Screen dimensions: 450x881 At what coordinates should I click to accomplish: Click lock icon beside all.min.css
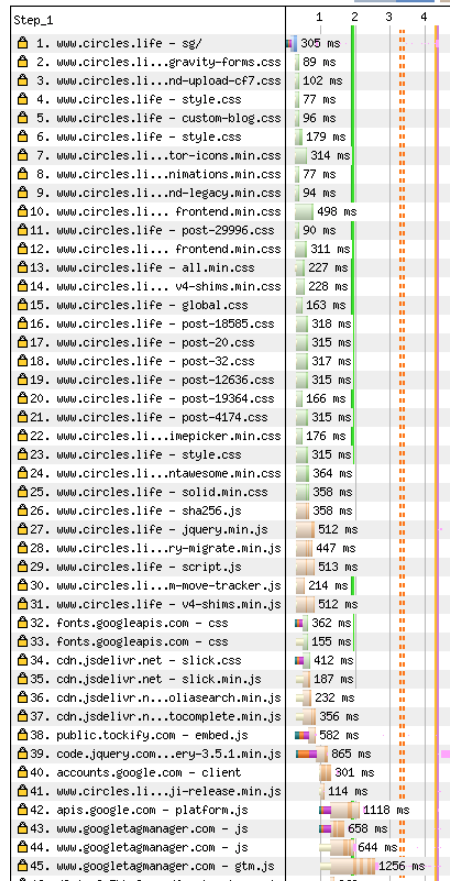[x=22, y=267]
